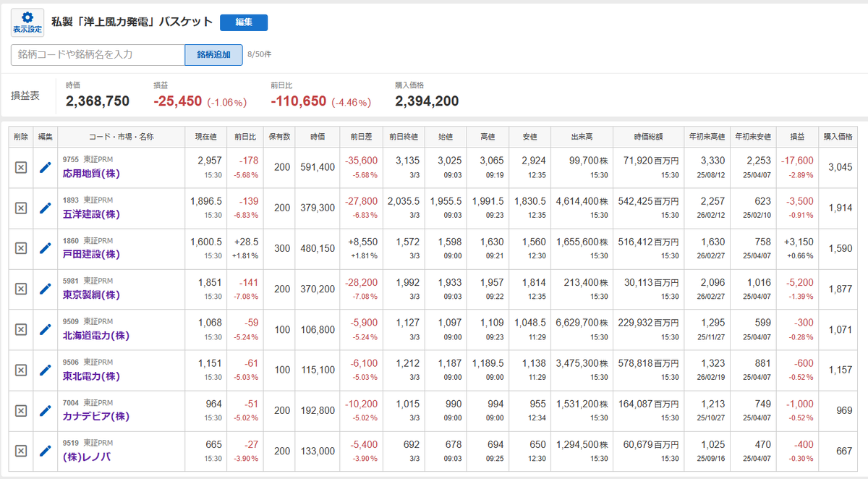
Task: Open the 北海道電力(株) stock page
Action: 96,336
